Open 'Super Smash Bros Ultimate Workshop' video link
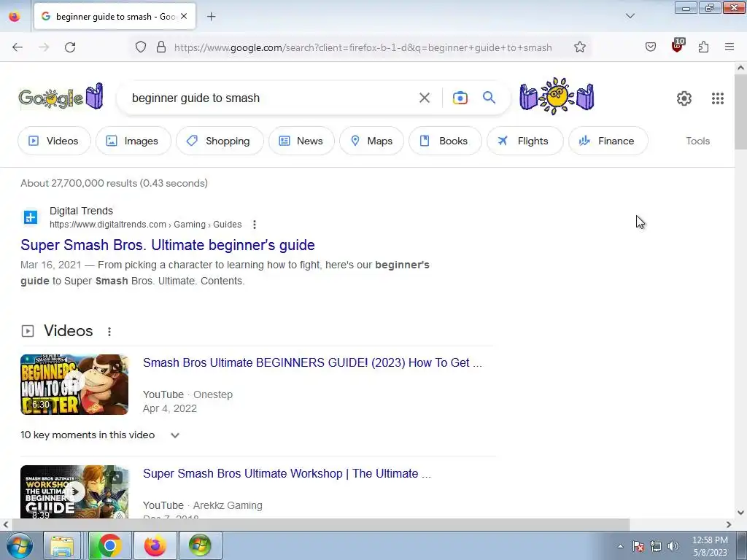The height and width of the screenshot is (560, 747). coord(287,473)
